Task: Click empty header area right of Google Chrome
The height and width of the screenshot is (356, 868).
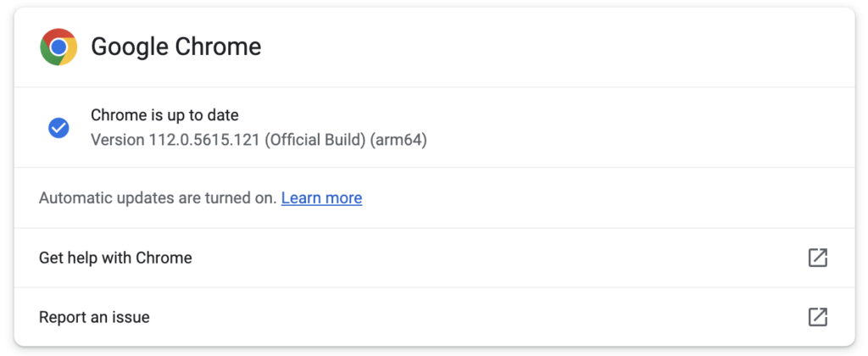Action: pyautogui.click(x=551, y=47)
